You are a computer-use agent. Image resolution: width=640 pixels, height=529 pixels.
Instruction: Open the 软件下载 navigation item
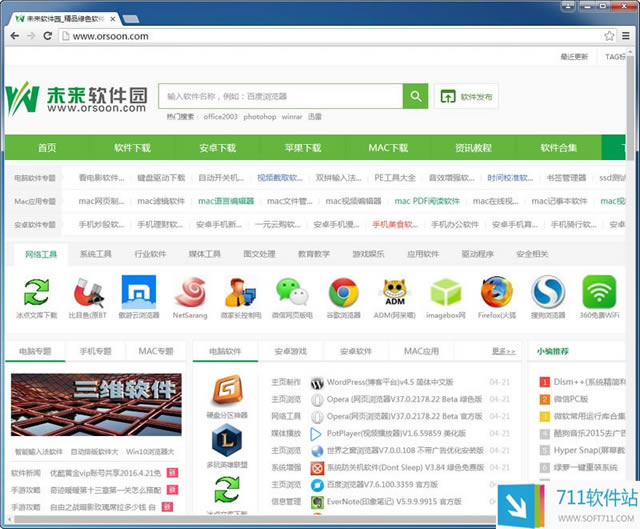(x=133, y=148)
